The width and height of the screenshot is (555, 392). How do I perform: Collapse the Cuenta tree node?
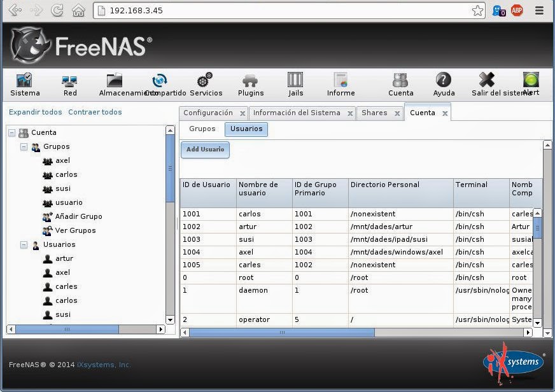tap(11, 132)
